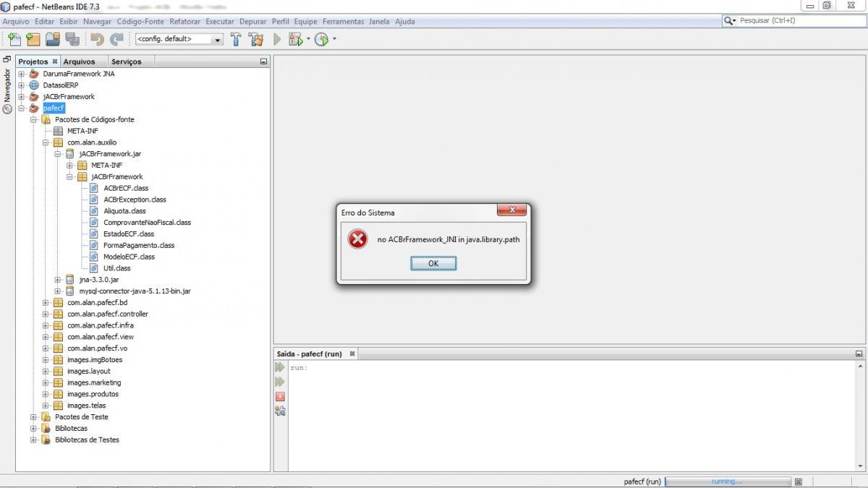Expand the jna-3.3.0.jar node

tap(58, 279)
